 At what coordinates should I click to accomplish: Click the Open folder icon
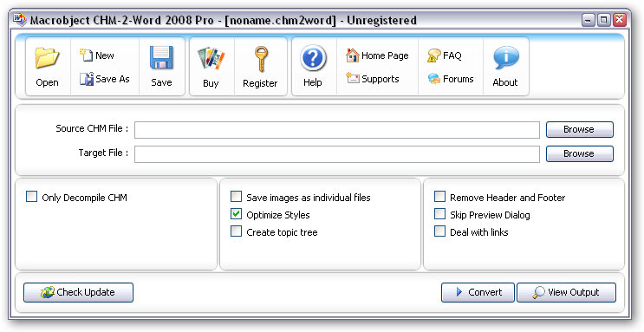47,58
